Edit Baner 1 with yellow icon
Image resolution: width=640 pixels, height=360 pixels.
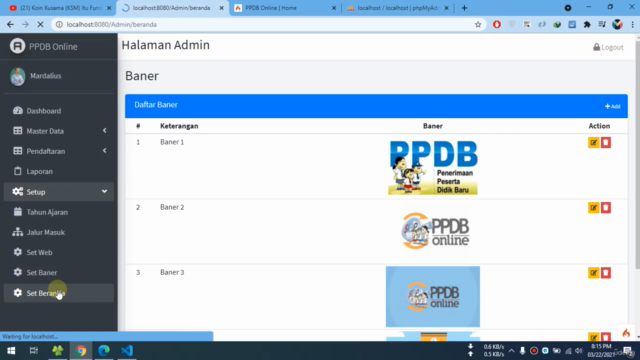pos(593,142)
